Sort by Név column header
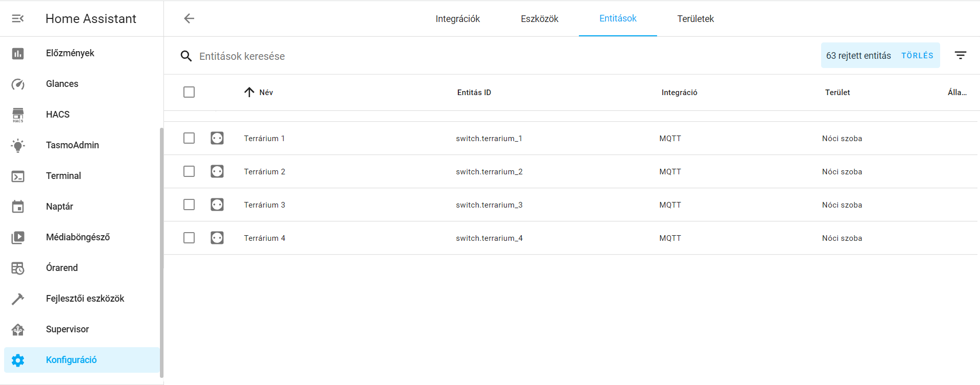 pyautogui.click(x=266, y=93)
